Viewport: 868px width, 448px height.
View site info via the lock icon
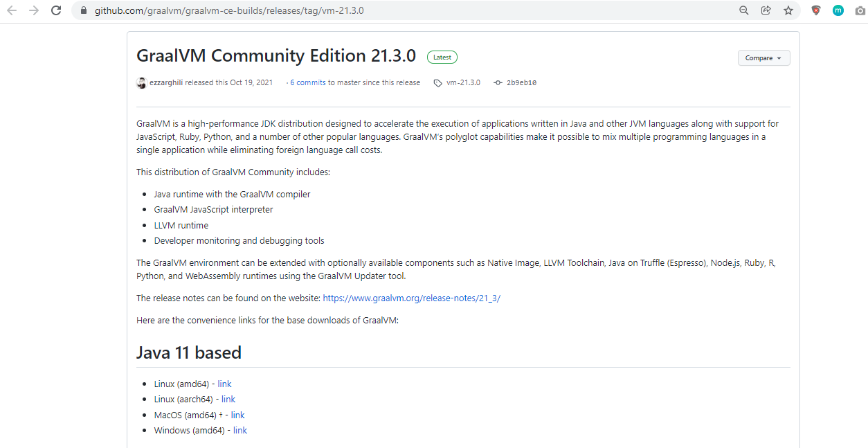[x=84, y=10]
